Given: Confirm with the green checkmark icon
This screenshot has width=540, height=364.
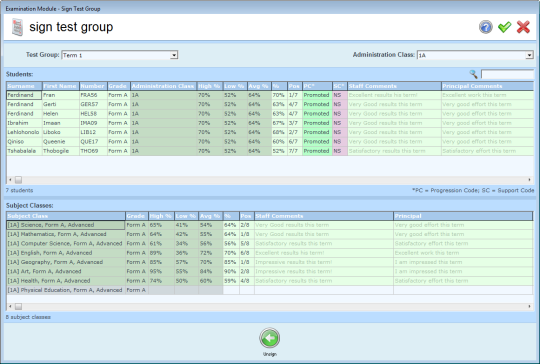Looking at the screenshot, I should point(505,27).
